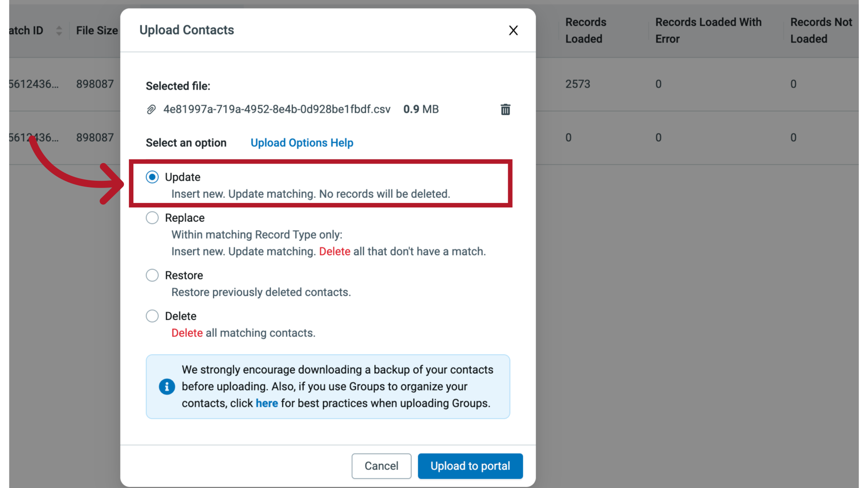The height and width of the screenshot is (488, 868).
Task: Click the paperclip attachment icon beside the filename
Action: pos(151,109)
